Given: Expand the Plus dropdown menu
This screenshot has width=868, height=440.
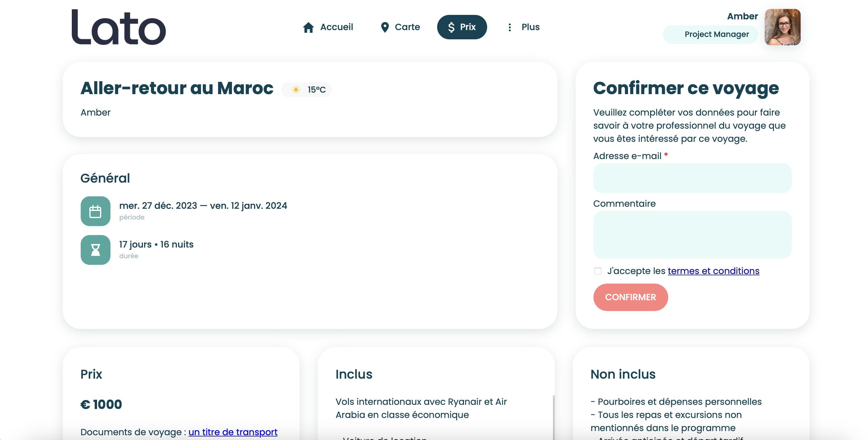Looking at the screenshot, I should click(x=530, y=27).
